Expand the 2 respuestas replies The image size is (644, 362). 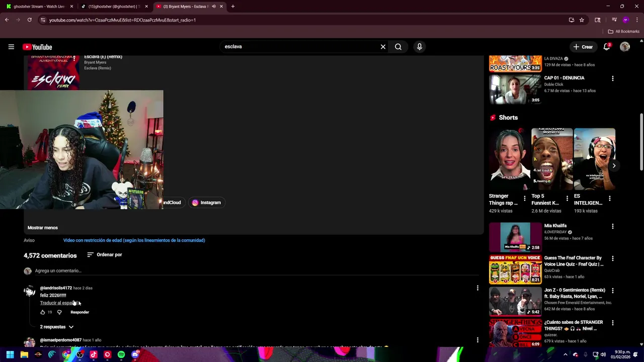tap(57, 327)
